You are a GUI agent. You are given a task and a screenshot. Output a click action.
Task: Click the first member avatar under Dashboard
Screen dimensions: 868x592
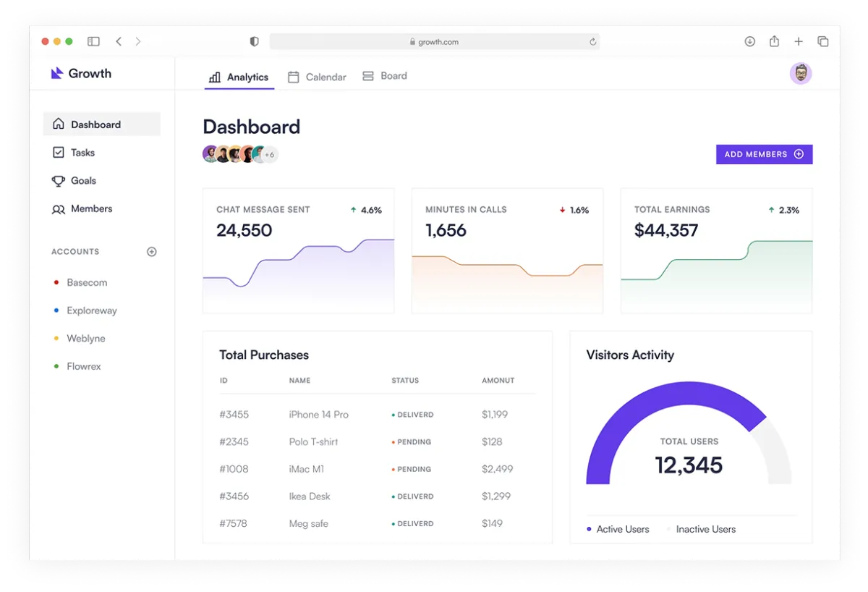pyautogui.click(x=210, y=154)
